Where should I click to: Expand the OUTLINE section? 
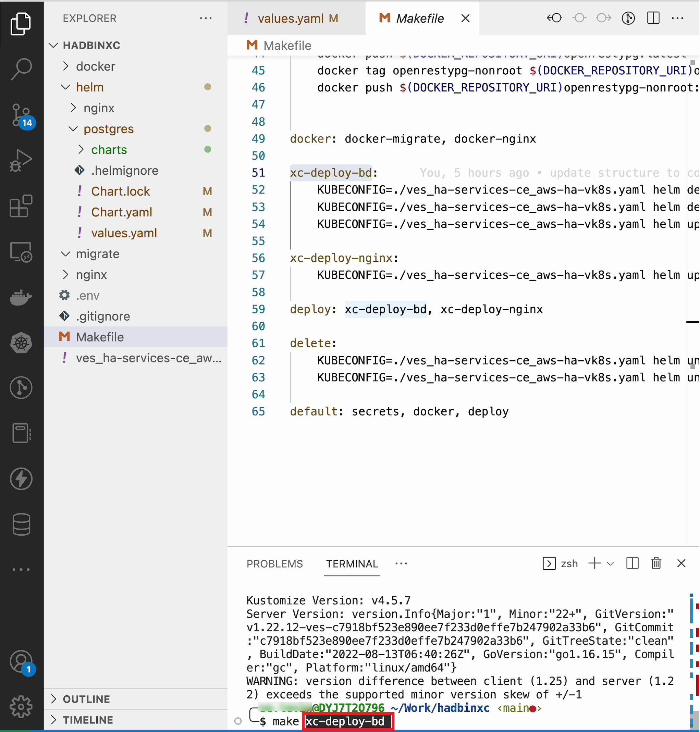[86, 699]
